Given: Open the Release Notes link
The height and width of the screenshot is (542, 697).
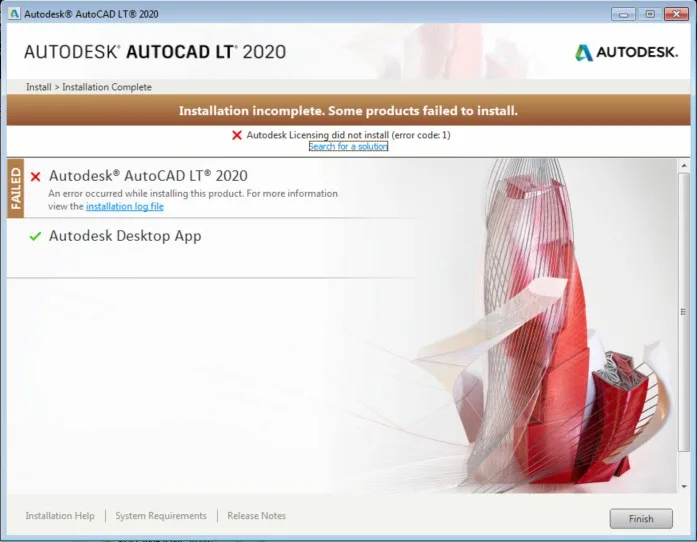Looking at the screenshot, I should pyautogui.click(x=256, y=516).
